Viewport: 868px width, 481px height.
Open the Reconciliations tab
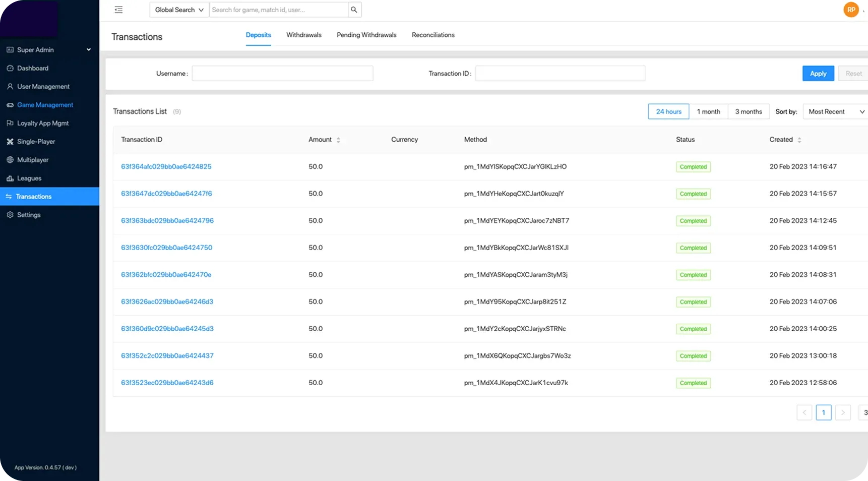coord(433,35)
